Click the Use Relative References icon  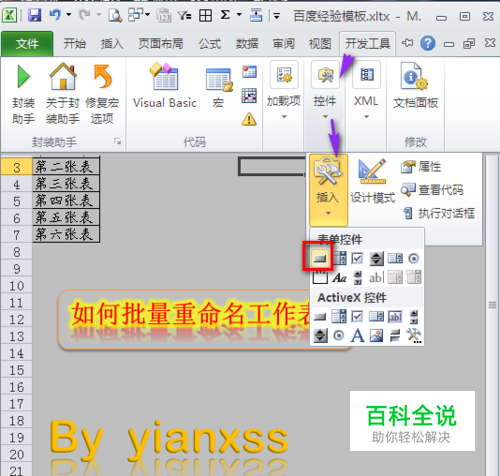point(249,96)
